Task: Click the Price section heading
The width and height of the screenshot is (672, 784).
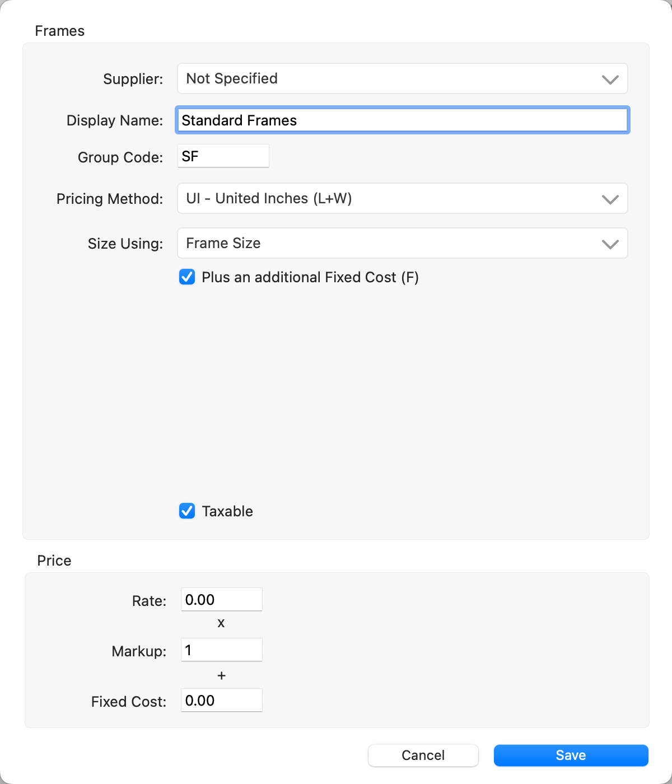Action: coord(54,561)
